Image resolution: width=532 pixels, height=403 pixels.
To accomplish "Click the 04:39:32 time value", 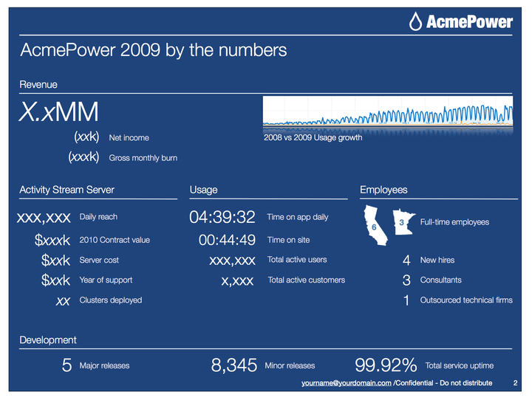I will (222, 217).
